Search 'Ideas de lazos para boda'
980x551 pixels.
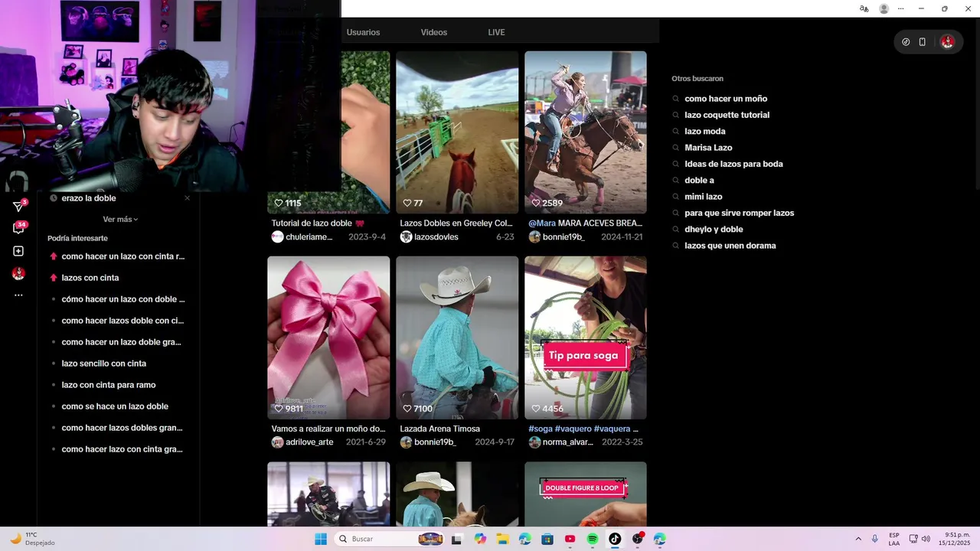pyautogui.click(x=733, y=164)
